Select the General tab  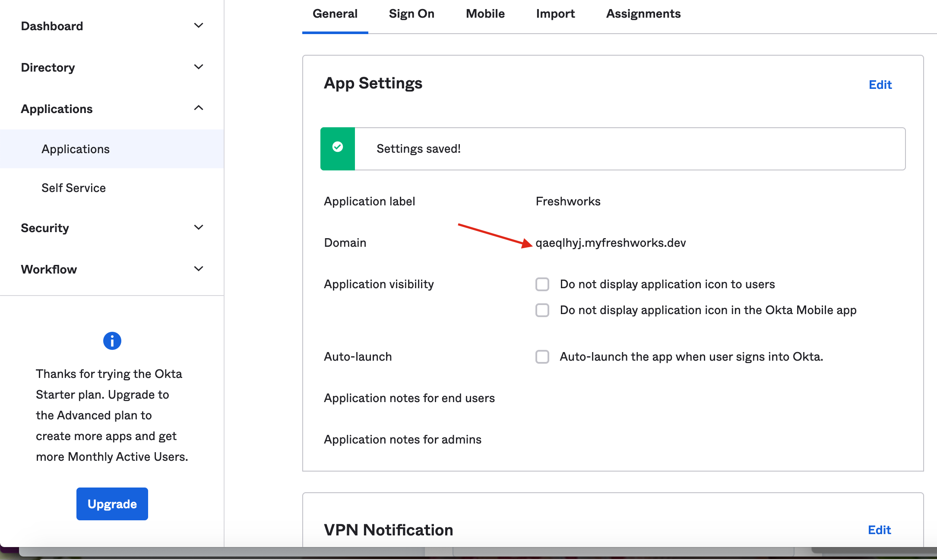coord(335,14)
